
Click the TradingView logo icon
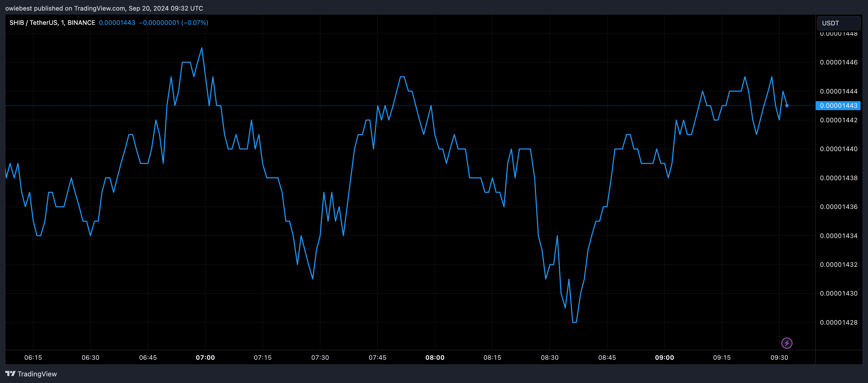(10, 373)
